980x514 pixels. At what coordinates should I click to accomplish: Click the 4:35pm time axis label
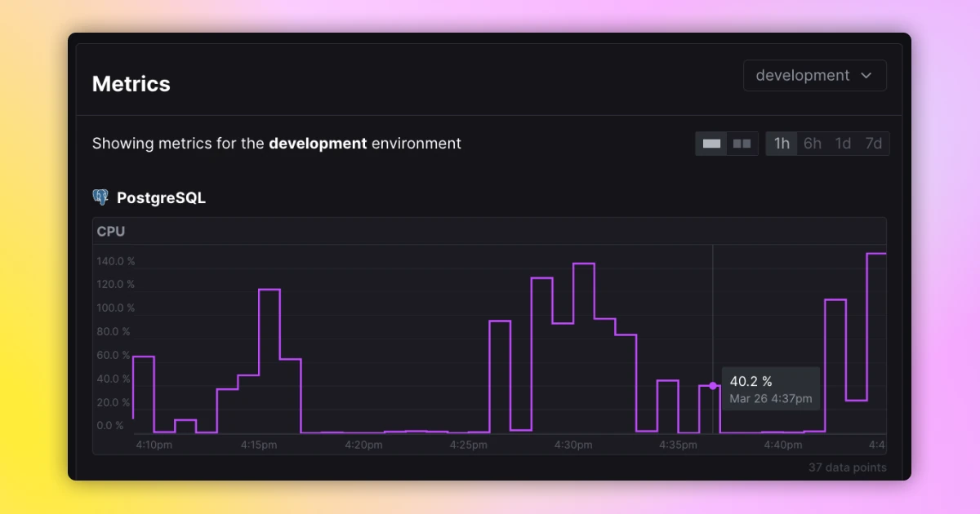(678, 445)
